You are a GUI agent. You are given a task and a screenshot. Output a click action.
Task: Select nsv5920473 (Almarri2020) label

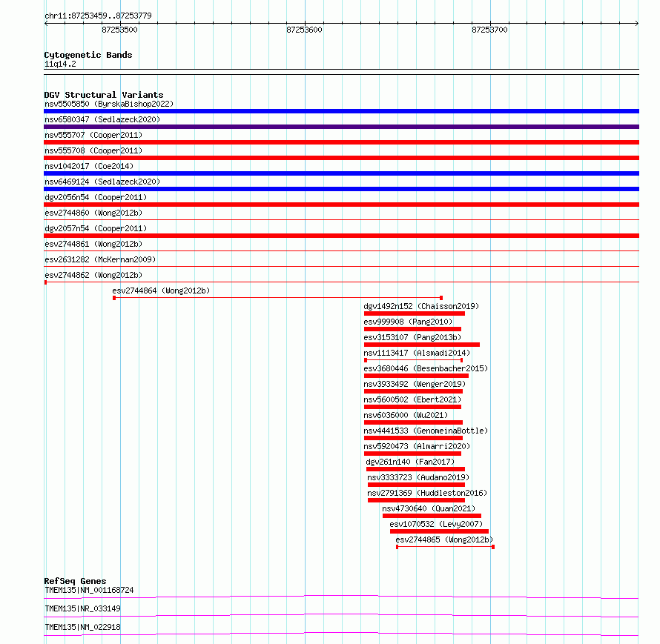point(417,446)
